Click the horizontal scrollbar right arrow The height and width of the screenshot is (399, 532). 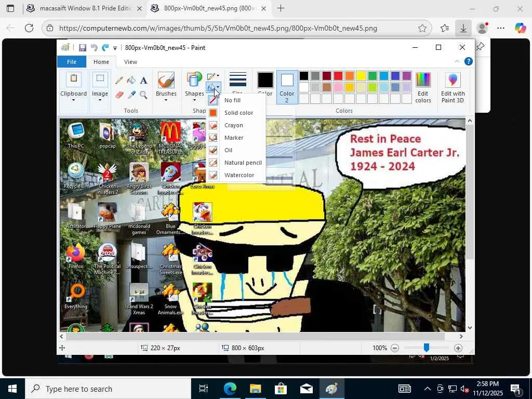pyautogui.click(x=461, y=337)
